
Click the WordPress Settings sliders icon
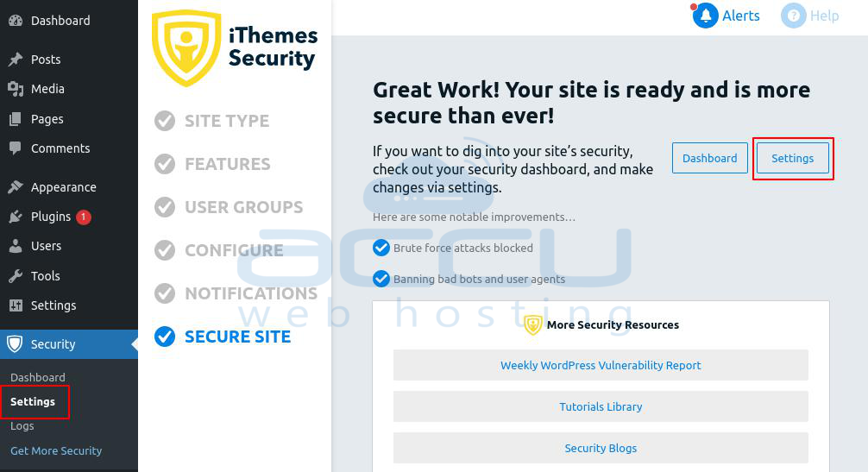coord(16,305)
